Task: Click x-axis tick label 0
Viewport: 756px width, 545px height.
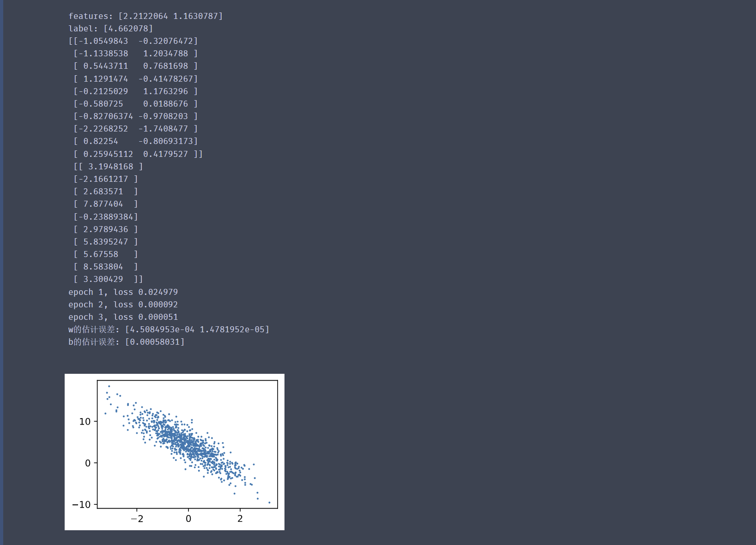Action: 188,519
